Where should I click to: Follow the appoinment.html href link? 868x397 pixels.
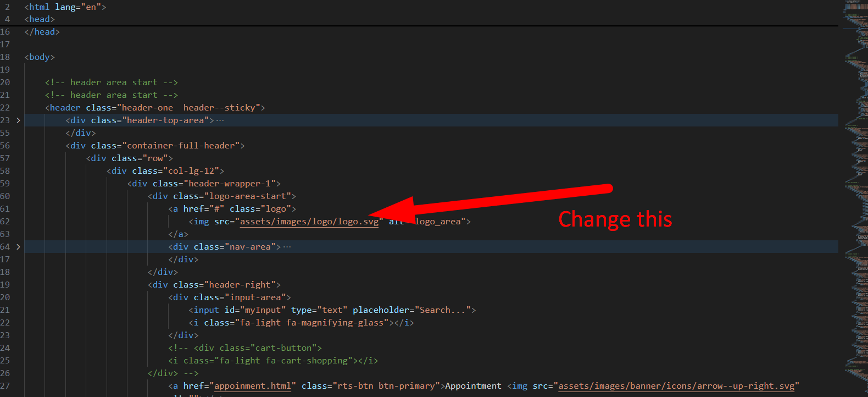[x=252, y=386]
